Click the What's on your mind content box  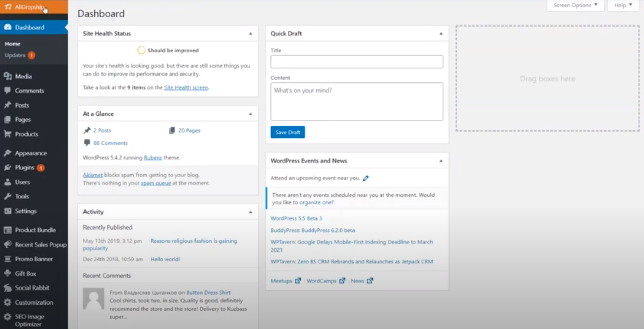coord(357,102)
